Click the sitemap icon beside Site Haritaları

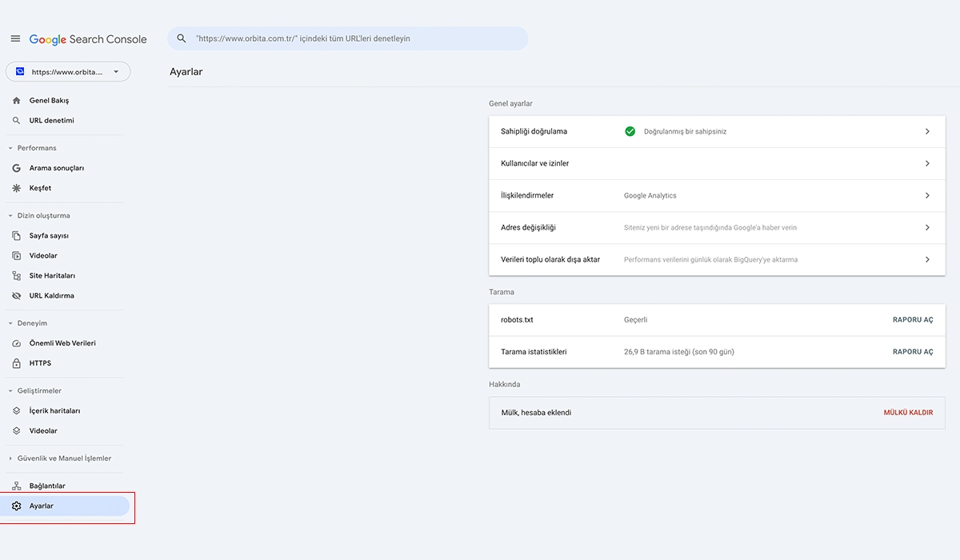point(17,276)
